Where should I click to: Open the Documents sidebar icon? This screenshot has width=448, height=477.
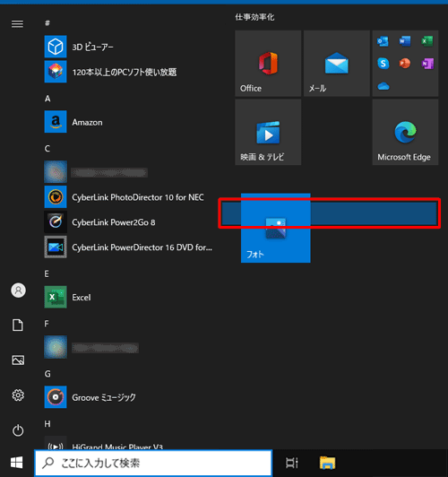(x=18, y=325)
